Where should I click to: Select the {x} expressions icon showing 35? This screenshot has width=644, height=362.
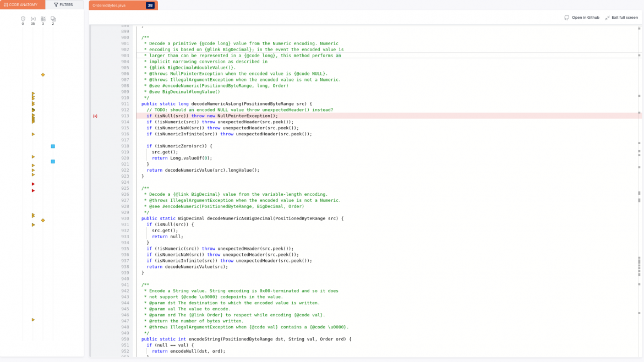[34, 19]
